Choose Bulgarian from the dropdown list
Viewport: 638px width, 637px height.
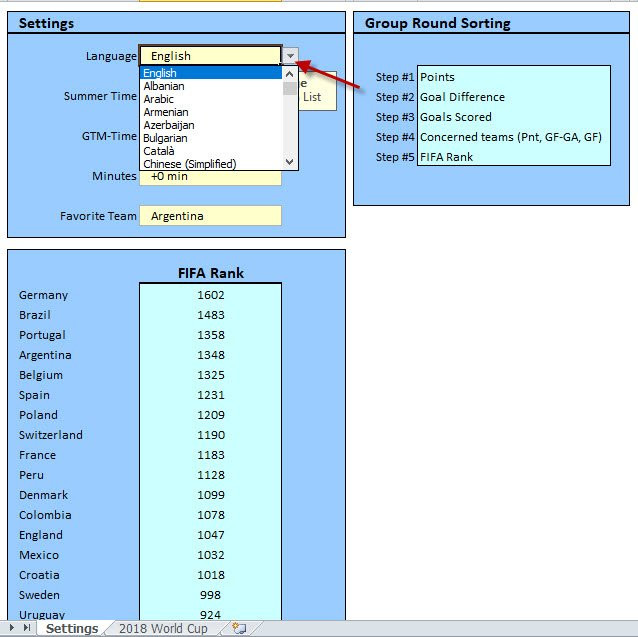(165, 138)
